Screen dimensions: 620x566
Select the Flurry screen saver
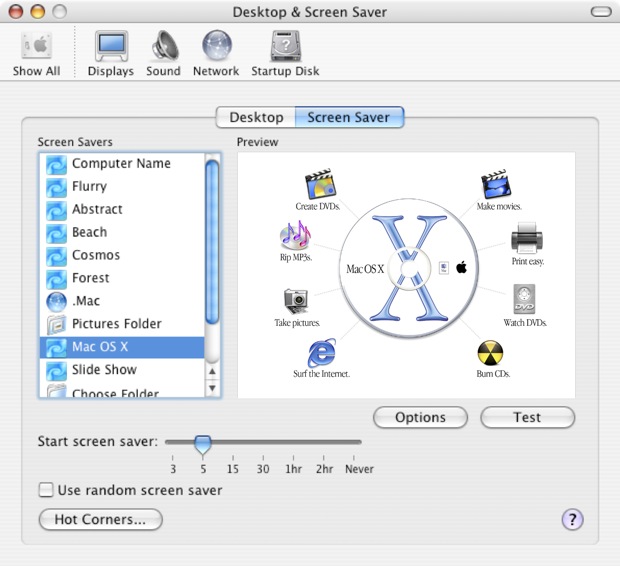click(122, 187)
